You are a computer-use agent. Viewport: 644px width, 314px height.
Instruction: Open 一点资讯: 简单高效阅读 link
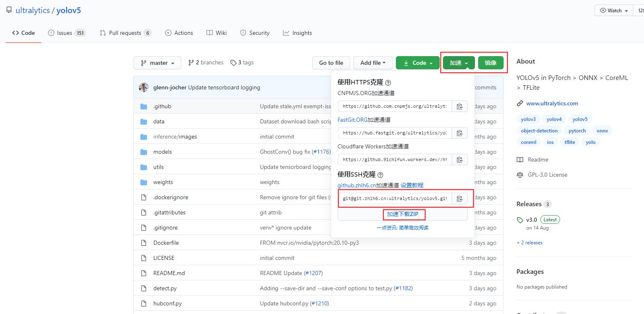click(402, 228)
